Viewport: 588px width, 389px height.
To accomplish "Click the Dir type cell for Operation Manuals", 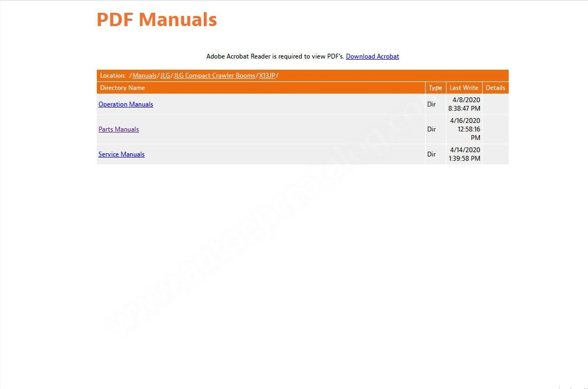I will [x=432, y=104].
